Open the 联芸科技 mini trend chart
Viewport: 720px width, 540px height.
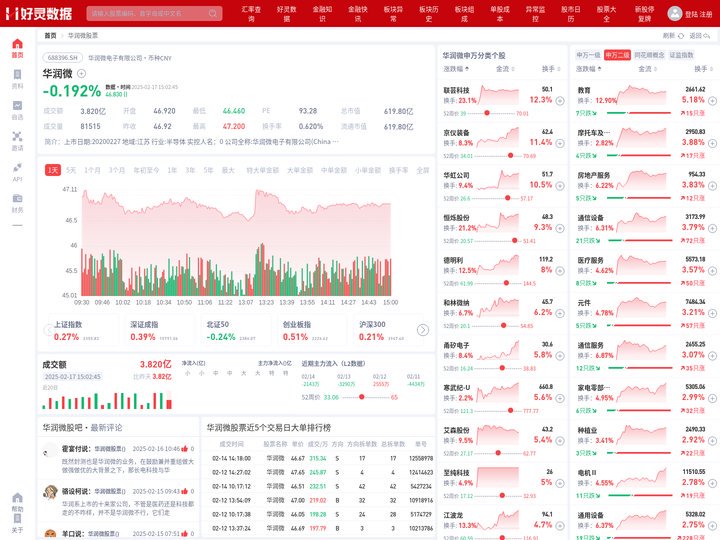(498, 96)
